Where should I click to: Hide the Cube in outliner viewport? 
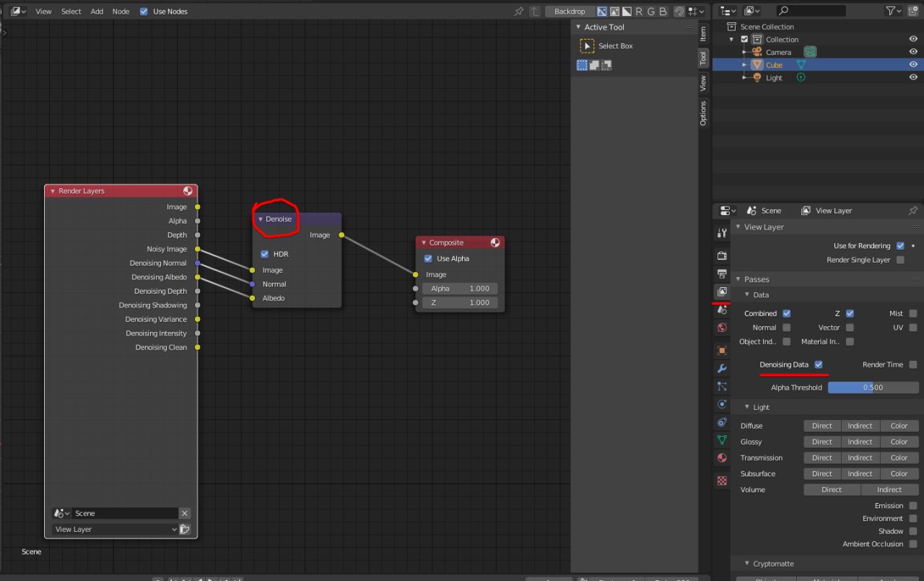[913, 65]
